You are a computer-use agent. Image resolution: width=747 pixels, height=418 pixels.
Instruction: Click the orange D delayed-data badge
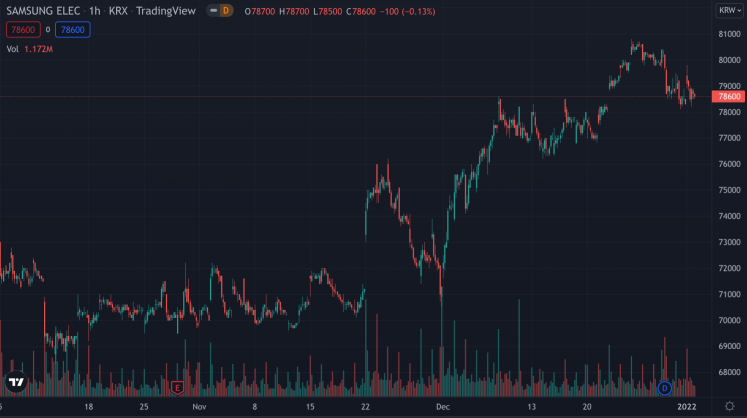pyautogui.click(x=225, y=11)
